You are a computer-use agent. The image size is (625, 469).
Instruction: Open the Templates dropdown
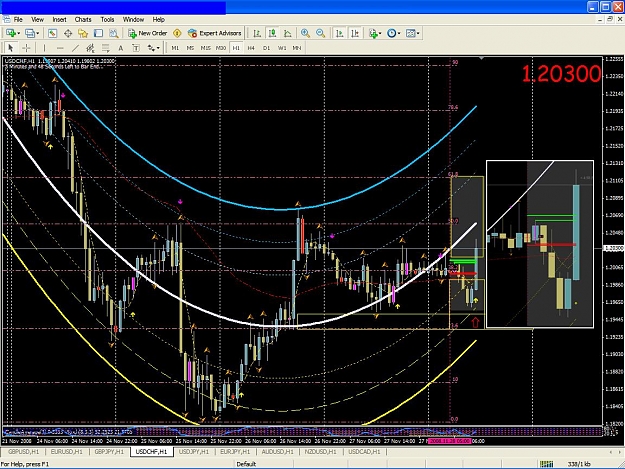[x=413, y=33]
